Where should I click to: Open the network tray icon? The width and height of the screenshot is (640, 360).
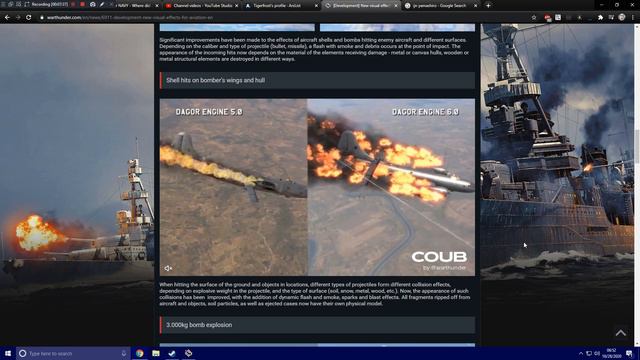tap(589, 353)
